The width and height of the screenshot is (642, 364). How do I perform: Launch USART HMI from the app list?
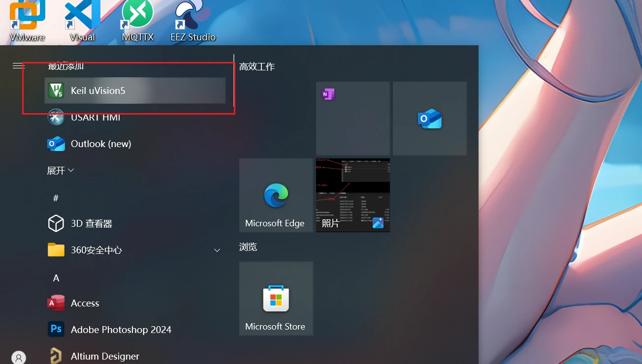pyautogui.click(x=95, y=118)
